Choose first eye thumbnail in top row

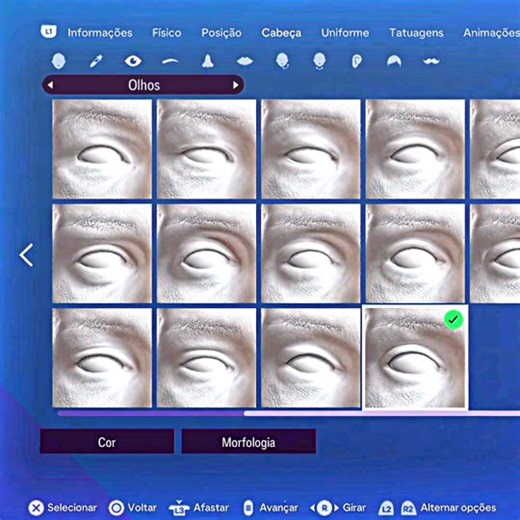(x=102, y=149)
